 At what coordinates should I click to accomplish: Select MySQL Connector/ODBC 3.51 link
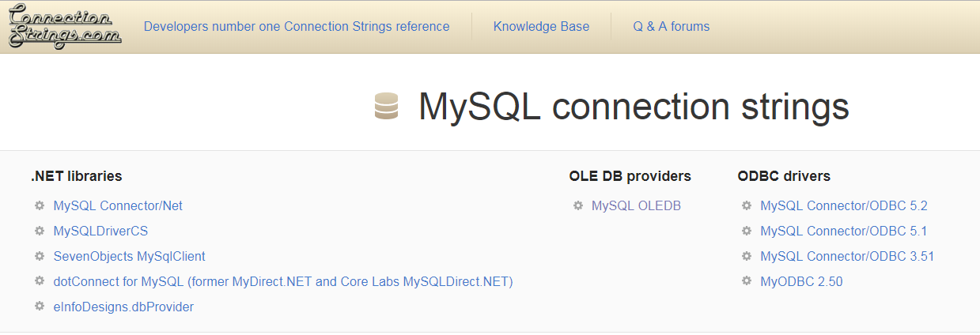(847, 256)
